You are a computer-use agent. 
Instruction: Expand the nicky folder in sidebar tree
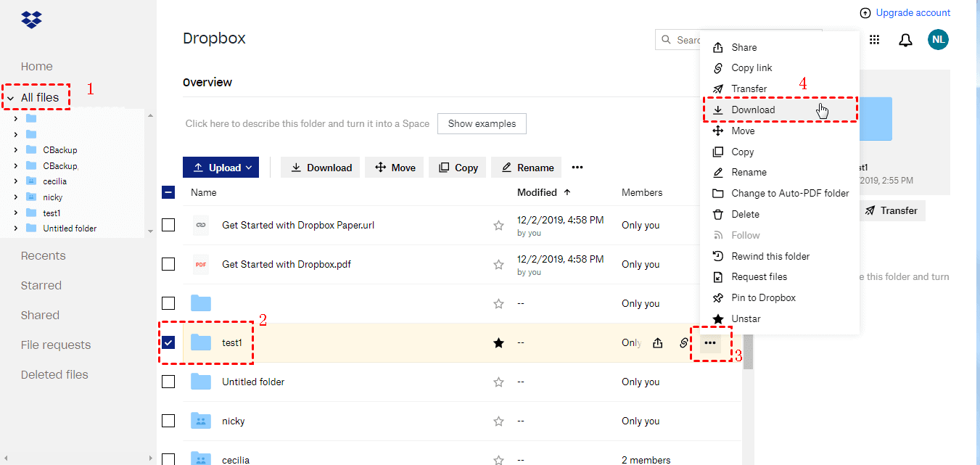click(x=16, y=197)
